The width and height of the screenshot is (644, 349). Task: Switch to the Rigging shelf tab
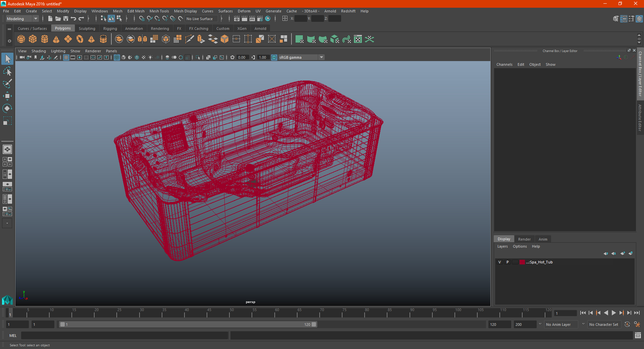point(110,29)
